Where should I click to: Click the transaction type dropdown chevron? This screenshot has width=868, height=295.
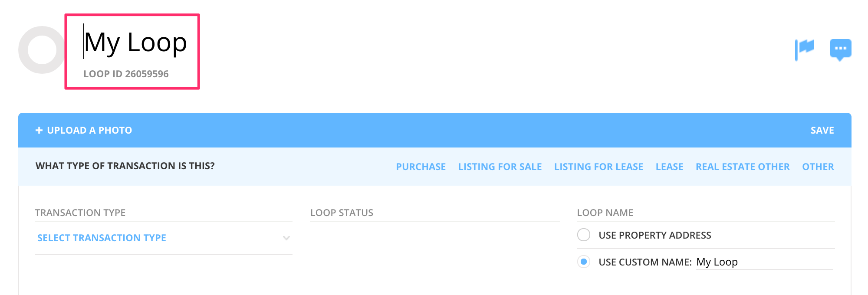click(286, 238)
